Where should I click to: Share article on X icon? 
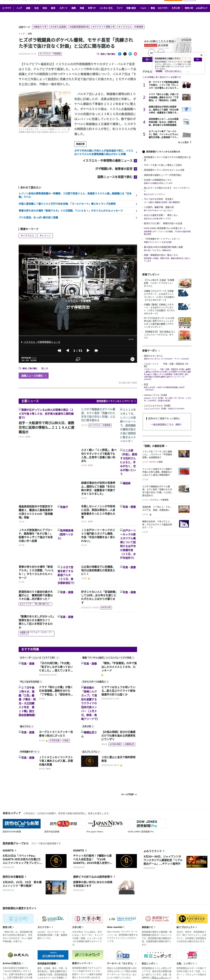point(125,54)
